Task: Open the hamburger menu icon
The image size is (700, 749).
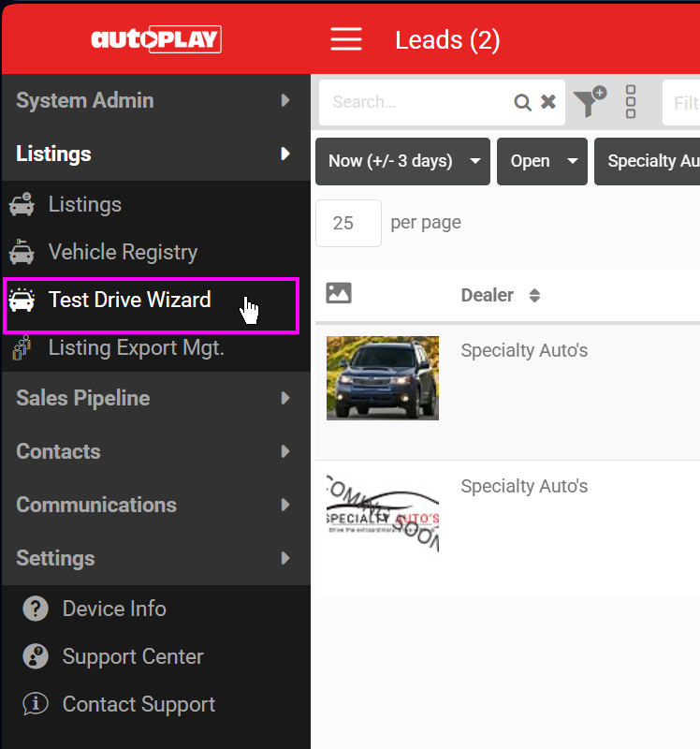Action: click(345, 39)
